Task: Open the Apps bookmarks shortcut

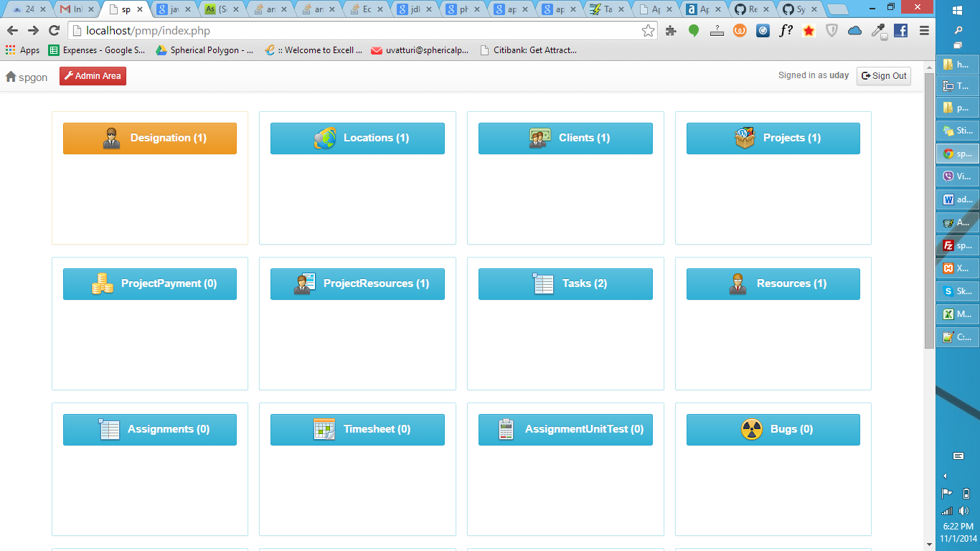Action: [x=22, y=50]
